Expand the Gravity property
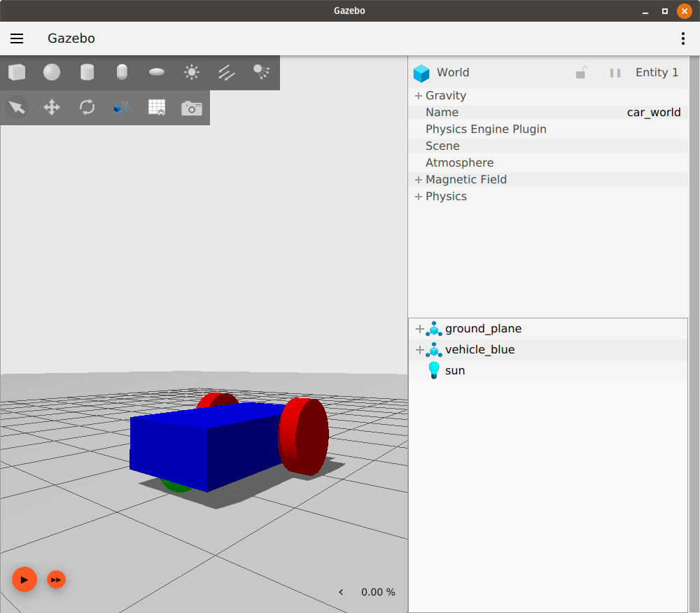The height and width of the screenshot is (613, 700). tap(418, 96)
